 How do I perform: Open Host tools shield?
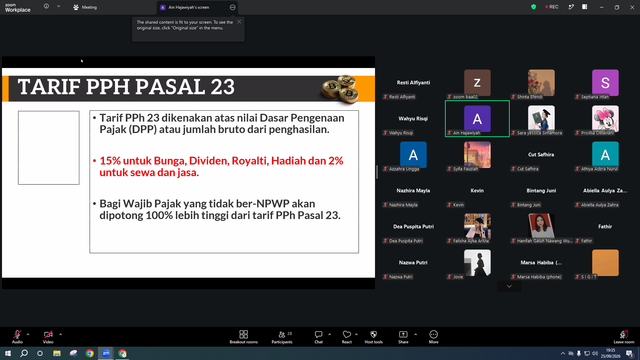click(x=373, y=337)
